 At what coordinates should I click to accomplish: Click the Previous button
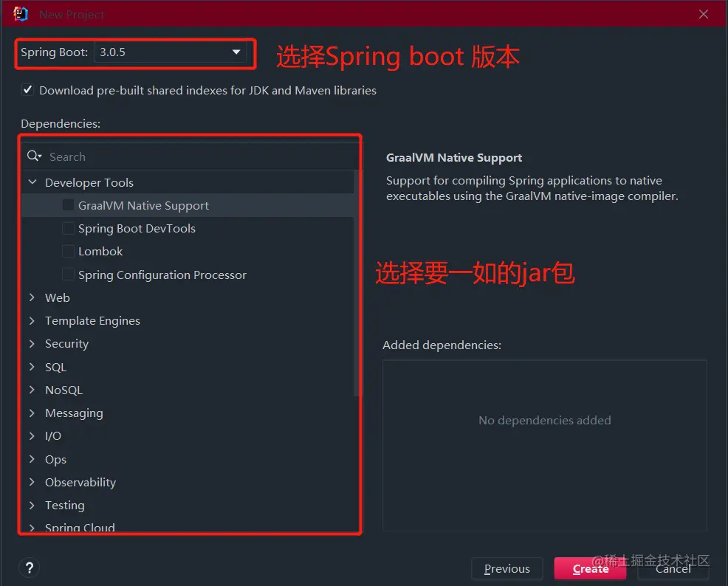tap(507, 568)
